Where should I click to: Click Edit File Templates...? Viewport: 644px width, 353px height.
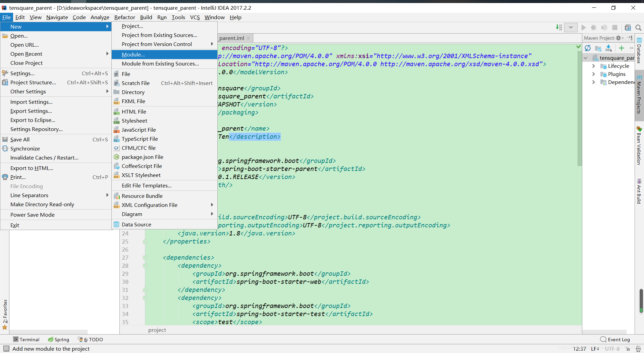tap(164, 186)
